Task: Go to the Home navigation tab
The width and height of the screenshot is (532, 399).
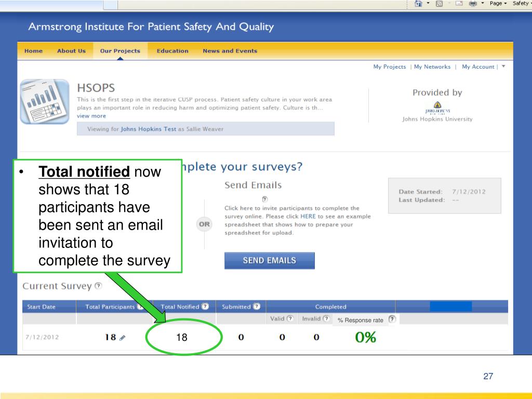Action: tap(34, 51)
